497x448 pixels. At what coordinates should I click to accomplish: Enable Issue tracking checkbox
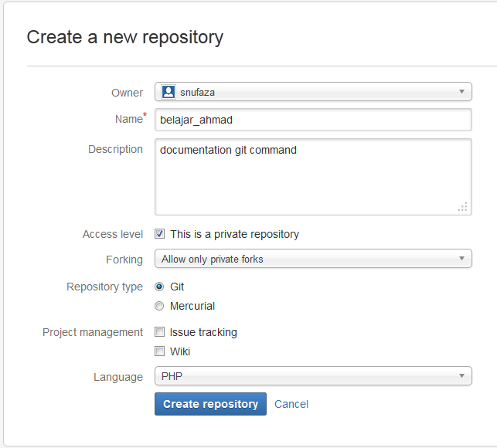(x=159, y=332)
